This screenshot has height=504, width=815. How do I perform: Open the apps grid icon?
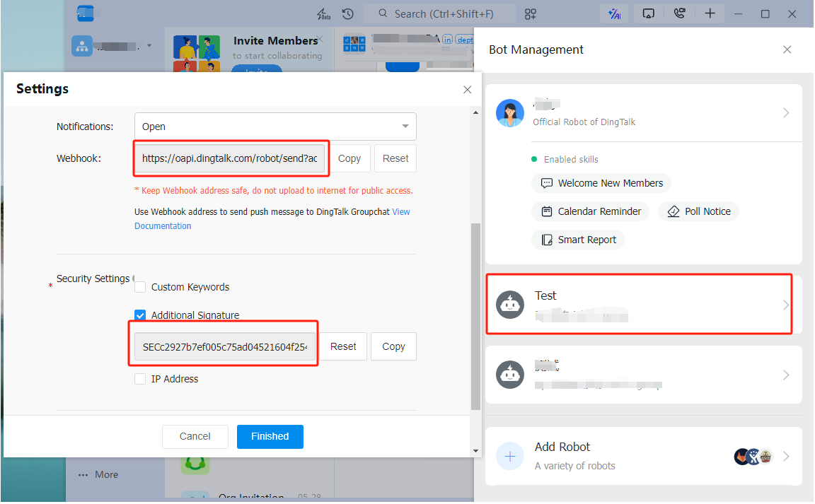(531, 14)
